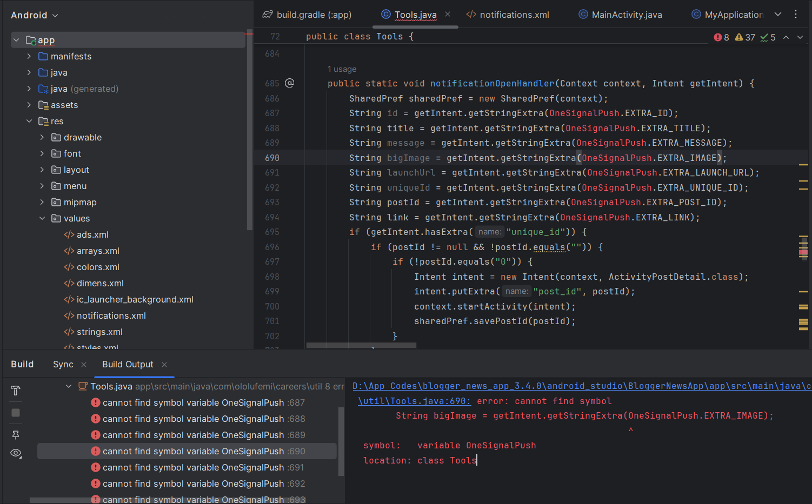Screen dimensions: 812x504
Task: Collapse the values folder
Action: pyautogui.click(x=42, y=218)
